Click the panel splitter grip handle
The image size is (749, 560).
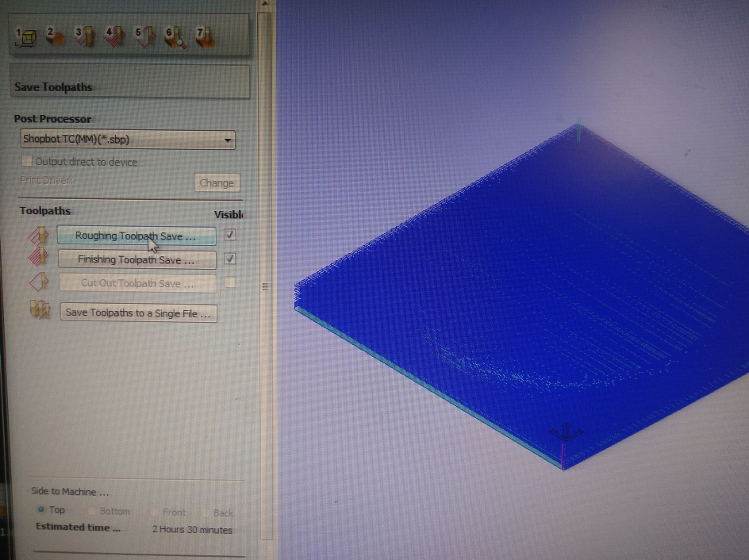point(266,286)
